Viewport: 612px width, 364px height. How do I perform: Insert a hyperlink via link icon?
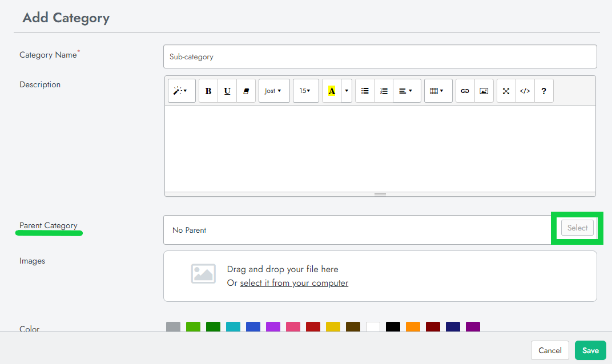coord(465,91)
